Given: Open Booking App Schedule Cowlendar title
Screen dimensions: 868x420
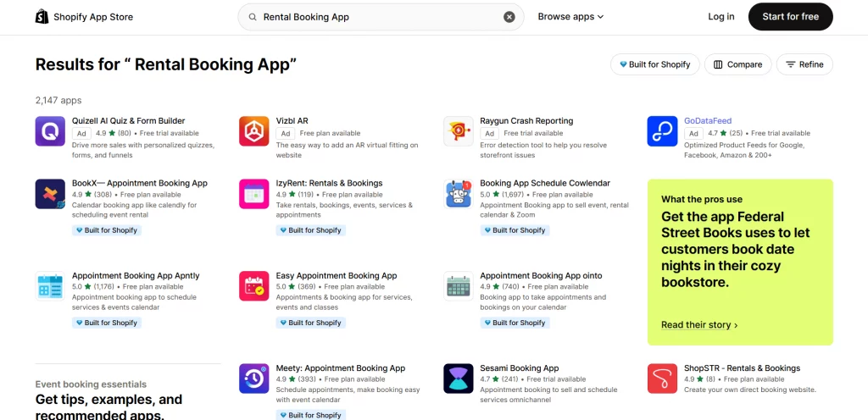Looking at the screenshot, I should 545,184.
